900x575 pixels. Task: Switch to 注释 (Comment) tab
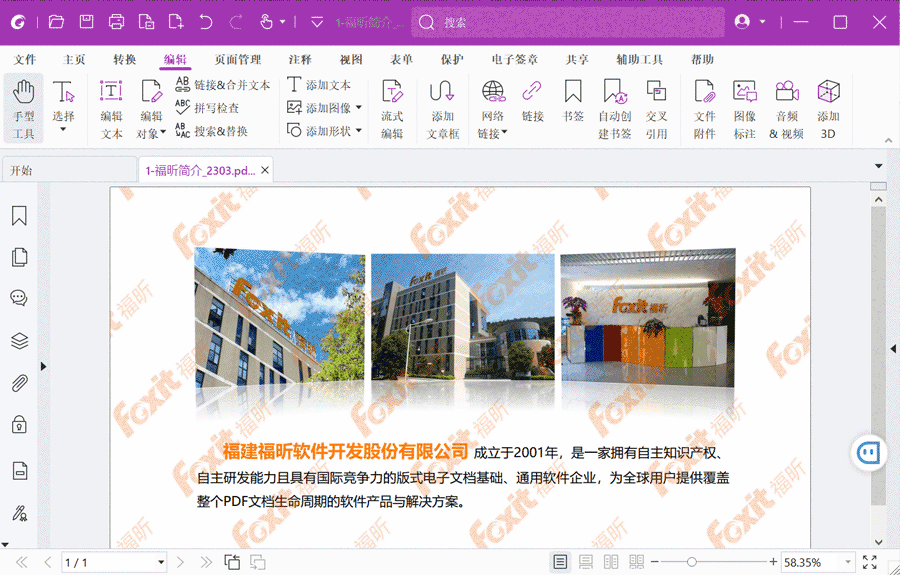(x=300, y=59)
